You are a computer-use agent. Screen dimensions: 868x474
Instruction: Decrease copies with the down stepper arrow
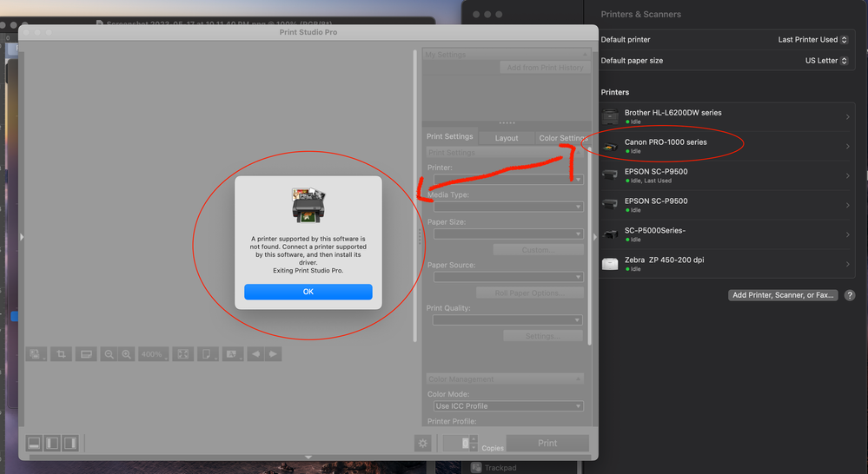[x=474, y=447]
